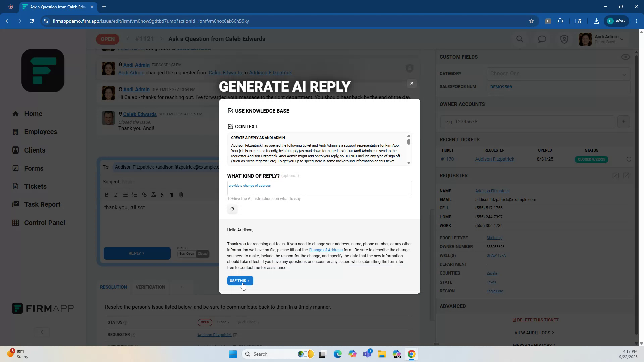Open the CATEGORY Choose One dropdown
644x362 pixels.
click(x=557, y=73)
